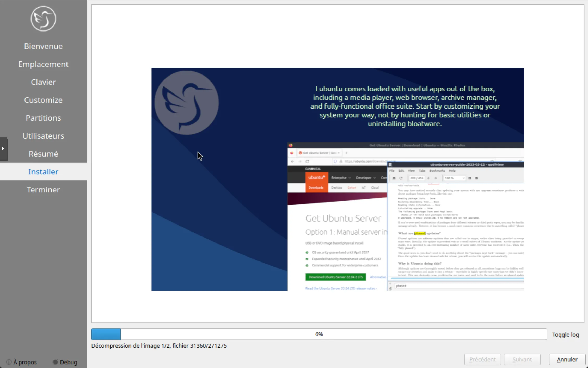
Task: Jump to the Partitions step
Action: tap(43, 118)
